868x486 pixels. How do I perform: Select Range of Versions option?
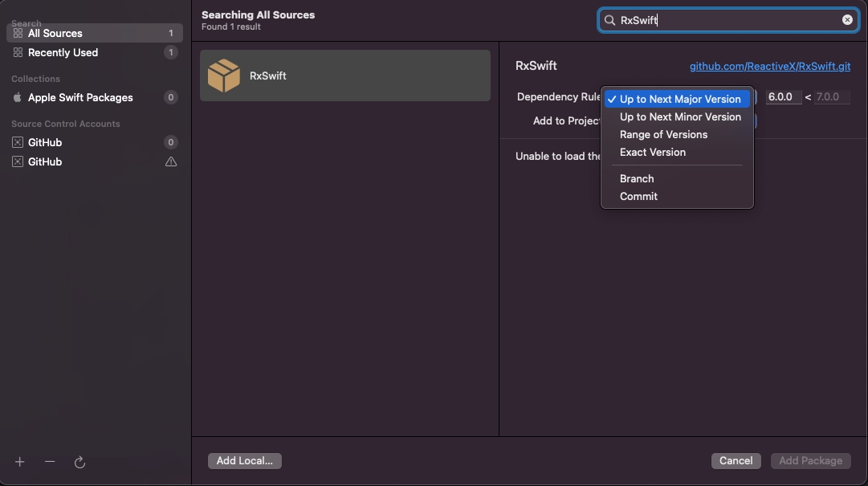pos(663,134)
